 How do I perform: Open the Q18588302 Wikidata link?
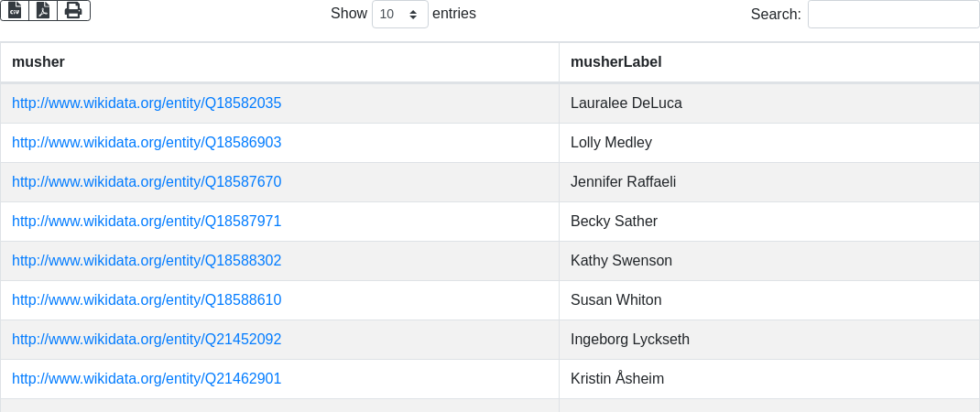[x=147, y=261]
